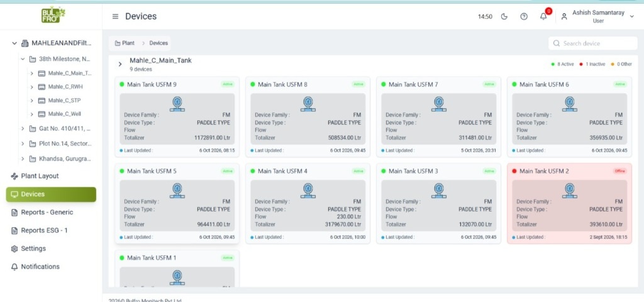This screenshot has height=302, width=644.
Task: Expand the Mahle_C_Main_Tank group chevron
Action: 120,64
